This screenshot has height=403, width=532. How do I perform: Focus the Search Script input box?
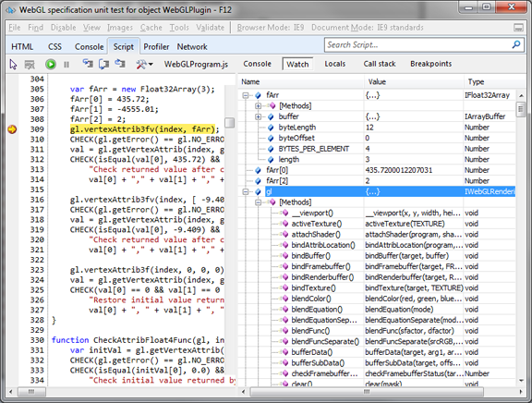tap(417, 44)
